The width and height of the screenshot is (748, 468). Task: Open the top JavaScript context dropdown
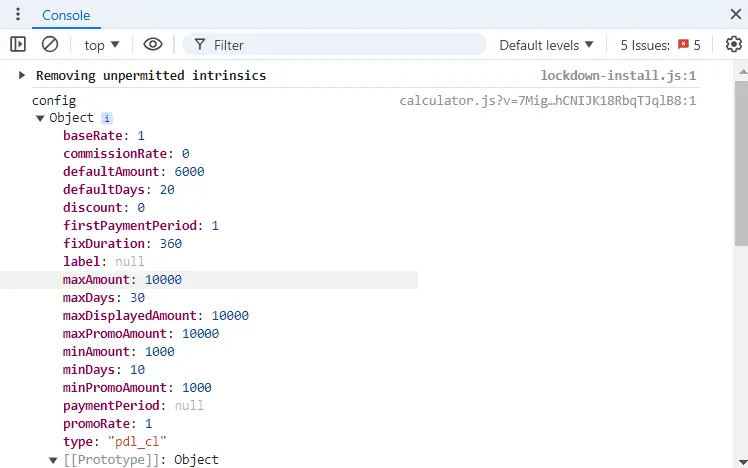(102, 45)
